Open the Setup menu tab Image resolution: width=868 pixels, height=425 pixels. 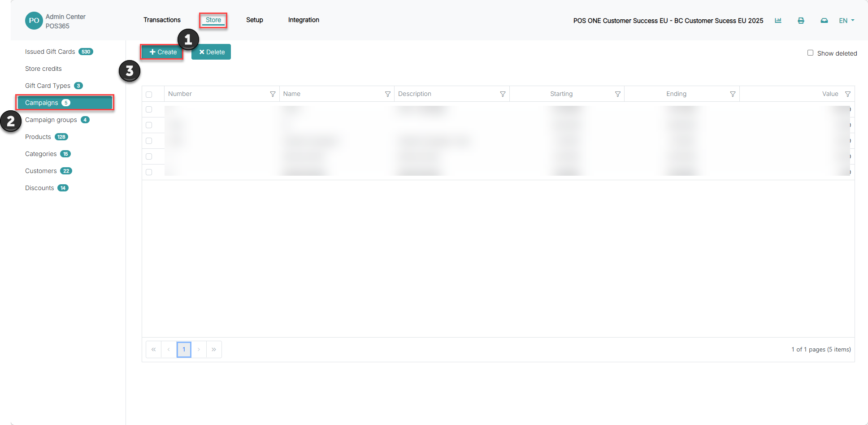pyautogui.click(x=255, y=20)
